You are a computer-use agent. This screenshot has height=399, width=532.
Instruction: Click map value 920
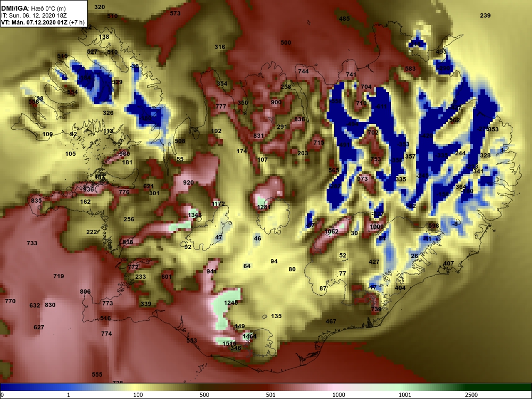click(188, 182)
